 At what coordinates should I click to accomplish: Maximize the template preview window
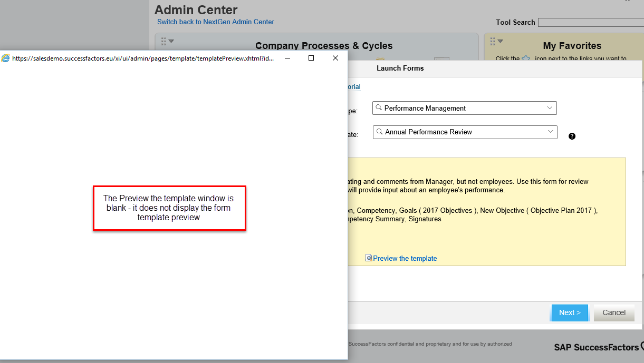pyautogui.click(x=311, y=58)
